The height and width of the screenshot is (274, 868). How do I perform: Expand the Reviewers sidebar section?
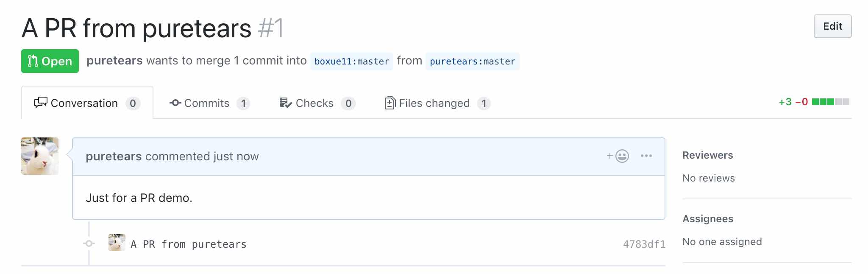click(707, 155)
